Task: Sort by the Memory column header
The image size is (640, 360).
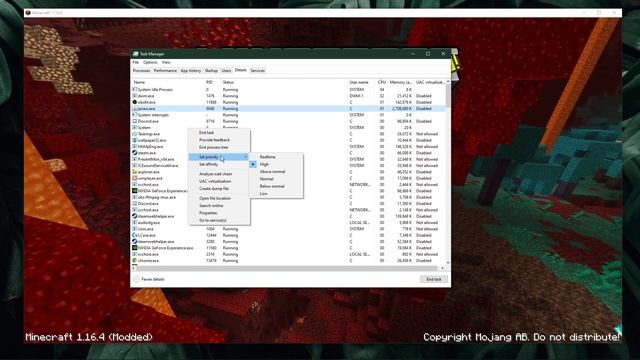Action: coord(400,82)
